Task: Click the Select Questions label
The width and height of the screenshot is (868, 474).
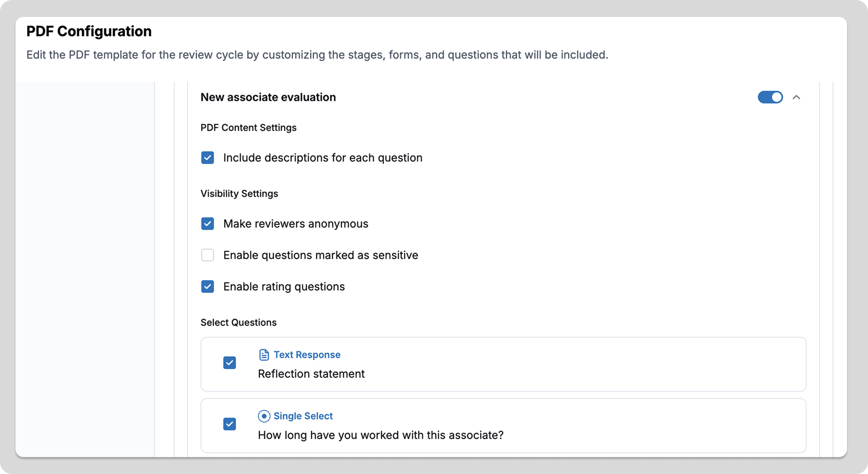Action: coord(239,322)
